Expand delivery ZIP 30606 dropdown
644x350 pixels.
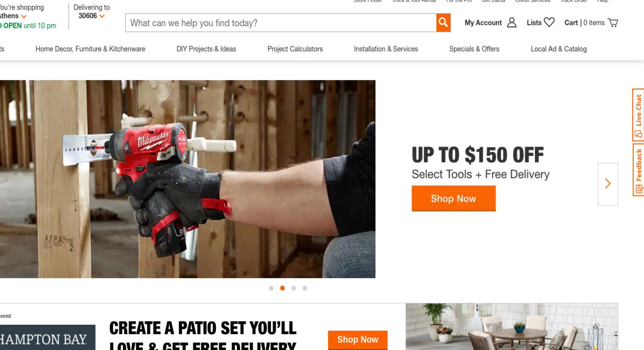click(x=91, y=16)
